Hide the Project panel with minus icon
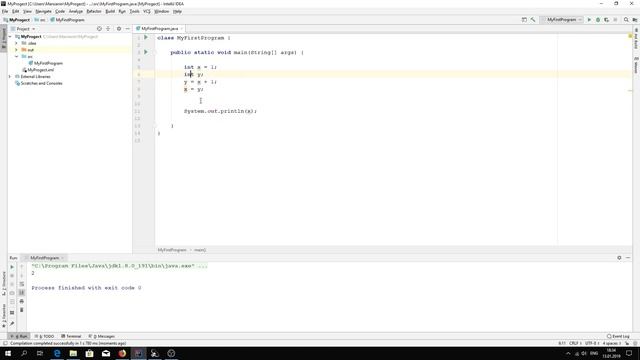This screenshot has height=360, width=640. point(127,29)
